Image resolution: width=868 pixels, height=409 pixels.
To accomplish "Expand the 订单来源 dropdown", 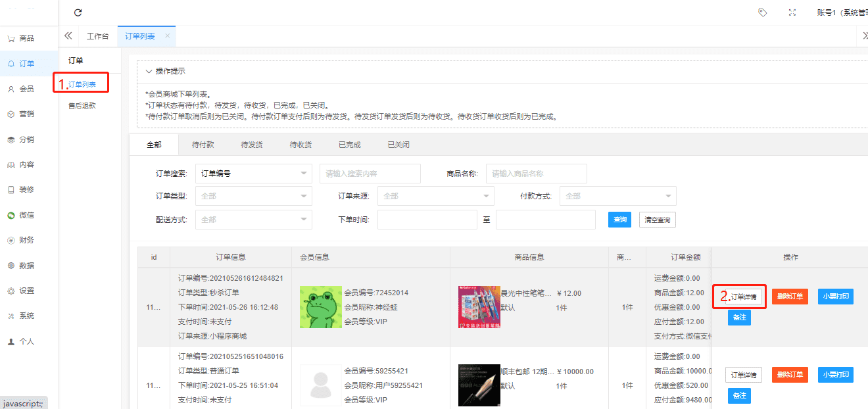I will point(435,196).
